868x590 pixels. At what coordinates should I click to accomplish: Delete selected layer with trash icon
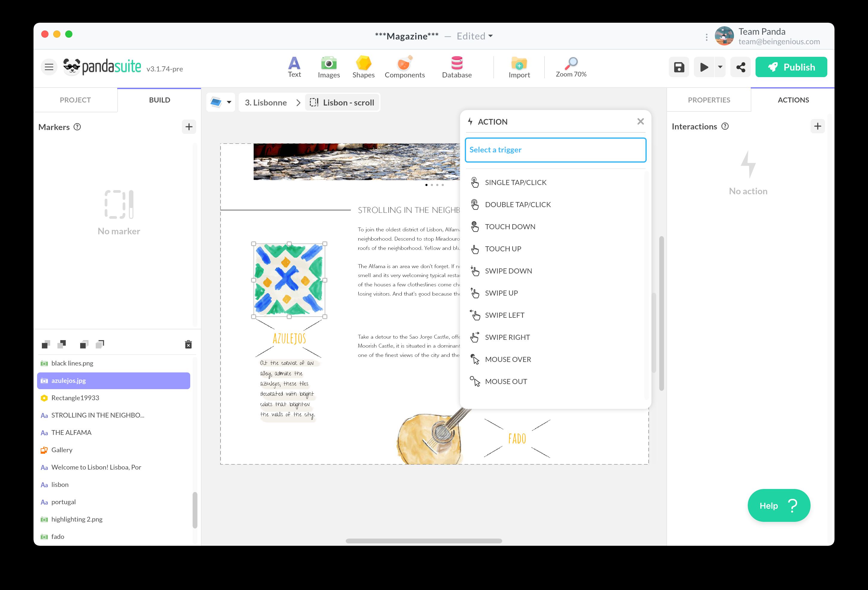188,344
